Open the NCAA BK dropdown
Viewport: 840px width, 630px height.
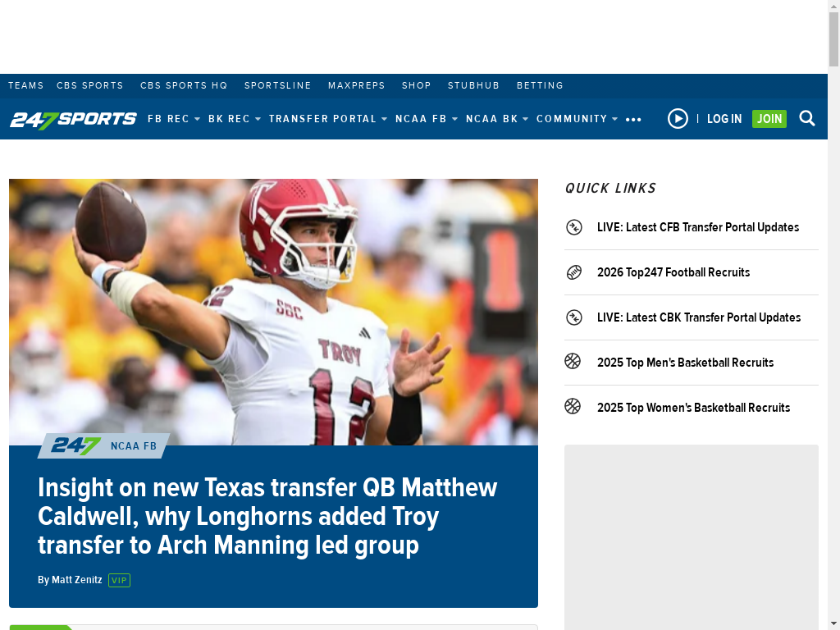click(497, 119)
